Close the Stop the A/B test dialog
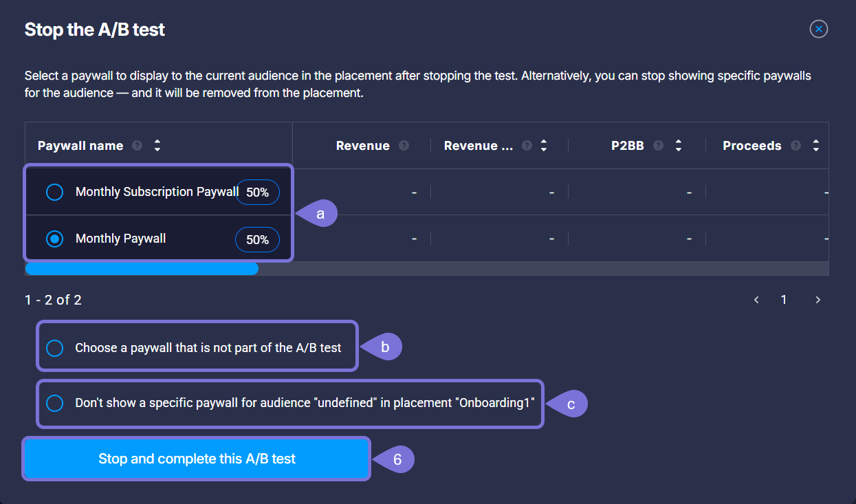856x504 pixels. pos(819,29)
